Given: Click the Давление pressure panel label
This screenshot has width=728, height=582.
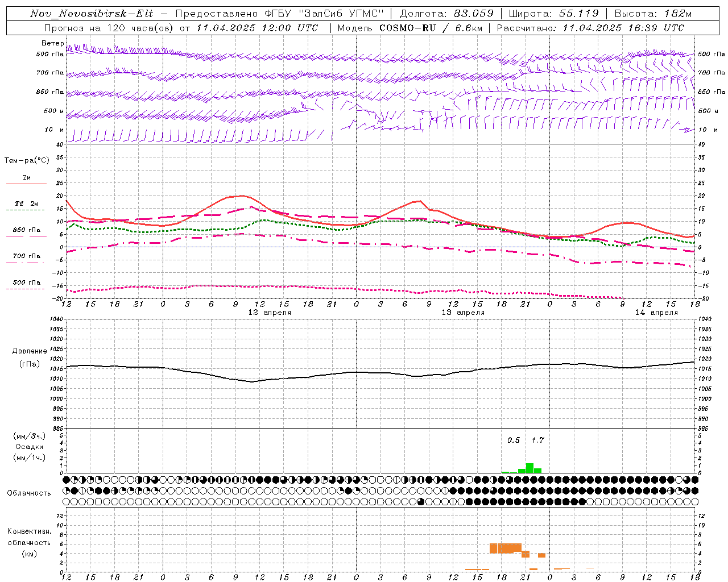Looking at the screenshot, I should tap(30, 351).
